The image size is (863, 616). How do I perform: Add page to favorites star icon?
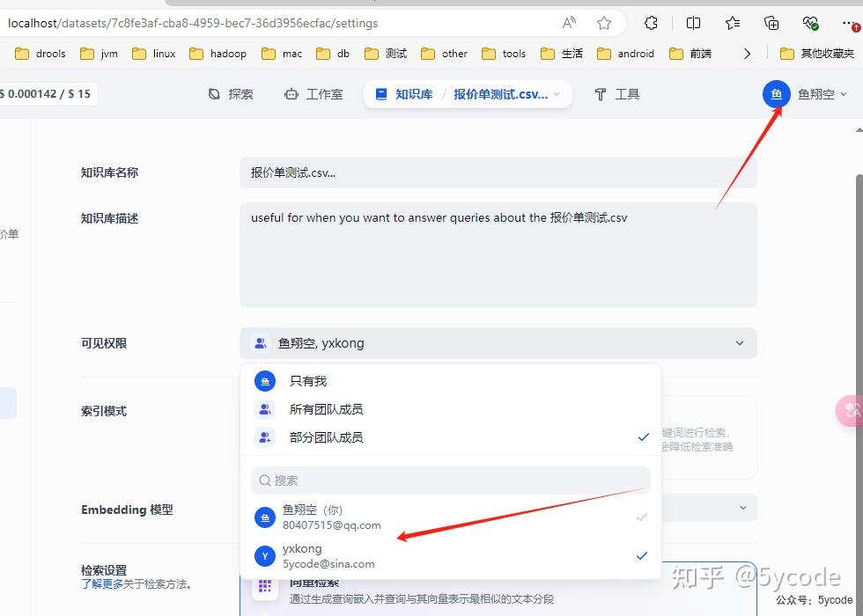click(604, 23)
